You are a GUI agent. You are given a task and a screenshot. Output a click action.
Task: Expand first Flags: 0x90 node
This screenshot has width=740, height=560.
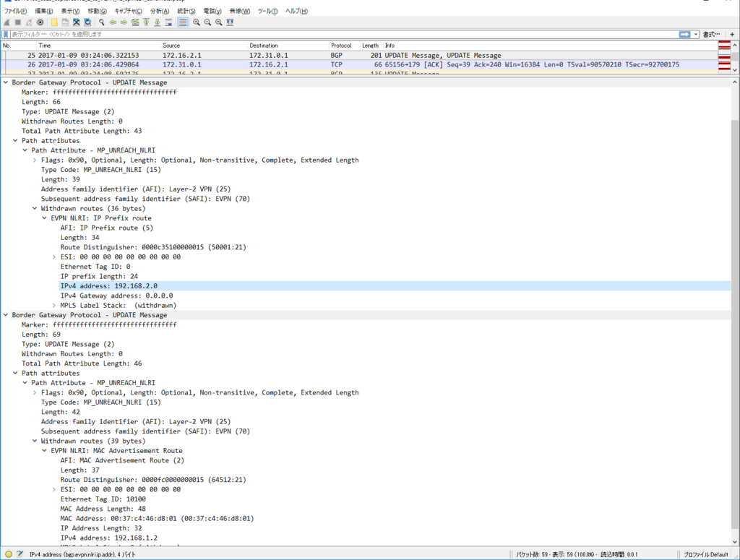(x=35, y=160)
